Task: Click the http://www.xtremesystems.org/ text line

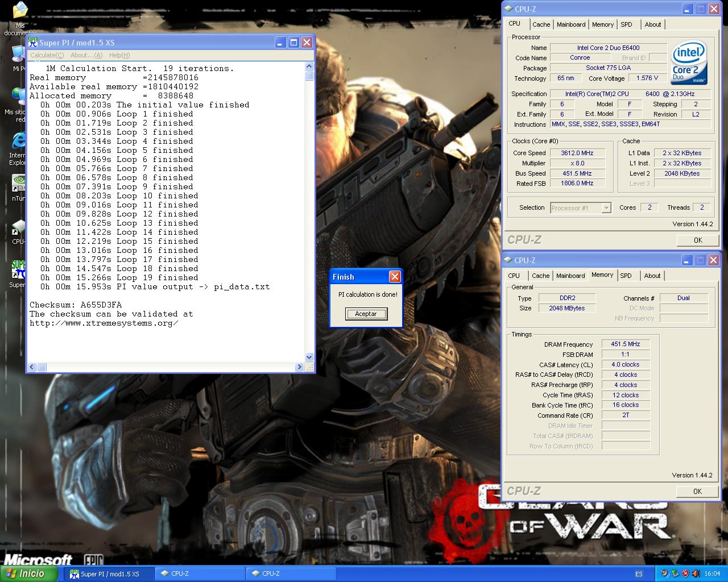Action: point(104,323)
